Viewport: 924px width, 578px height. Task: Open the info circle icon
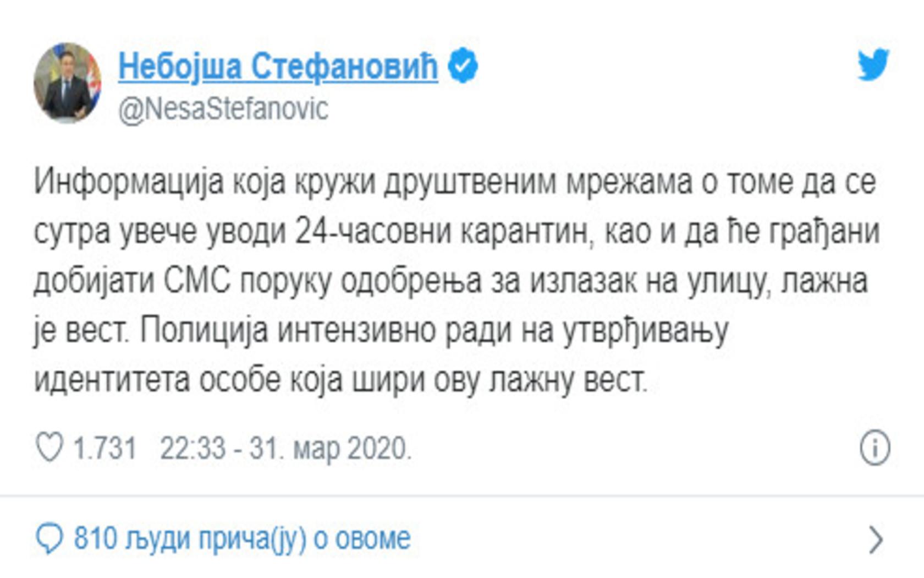pyautogui.click(x=875, y=448)
